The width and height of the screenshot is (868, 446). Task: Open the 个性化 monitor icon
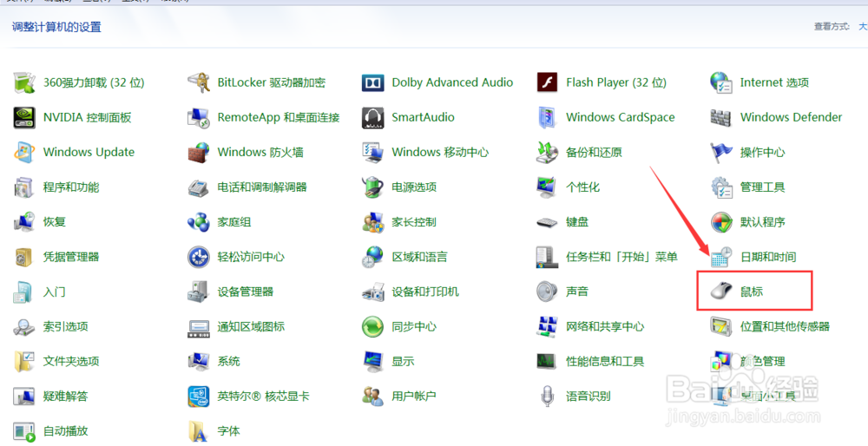click(547, 187)
